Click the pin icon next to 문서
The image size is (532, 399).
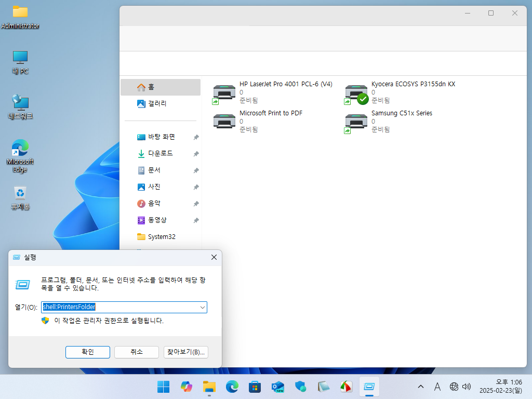196,170
